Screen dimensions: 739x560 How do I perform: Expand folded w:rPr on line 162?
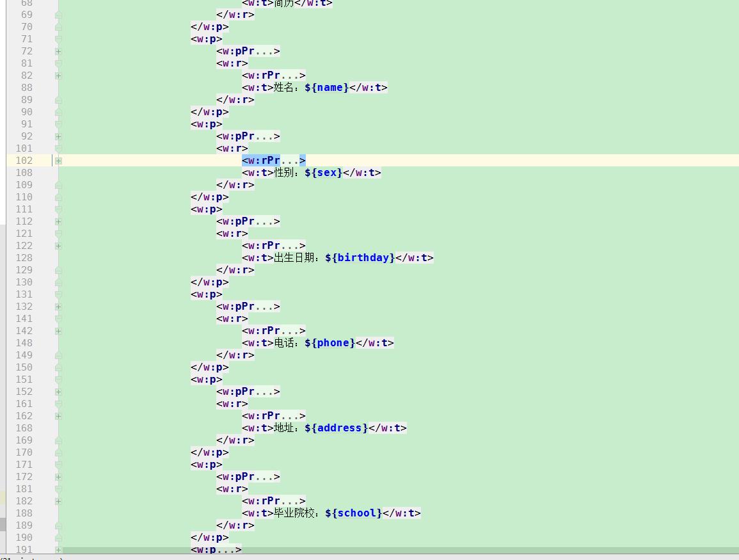[x=58, y=416]
